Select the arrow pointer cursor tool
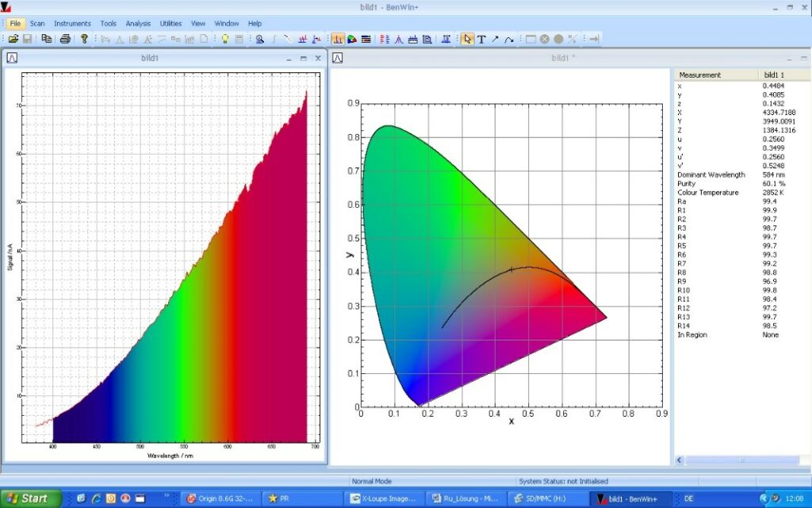 (x=468, y=39)
